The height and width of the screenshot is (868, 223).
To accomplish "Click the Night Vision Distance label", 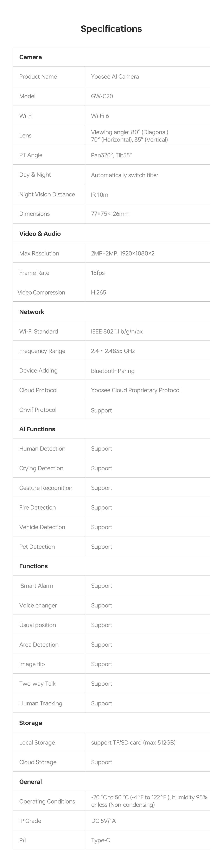I will [x=47, y=194].
